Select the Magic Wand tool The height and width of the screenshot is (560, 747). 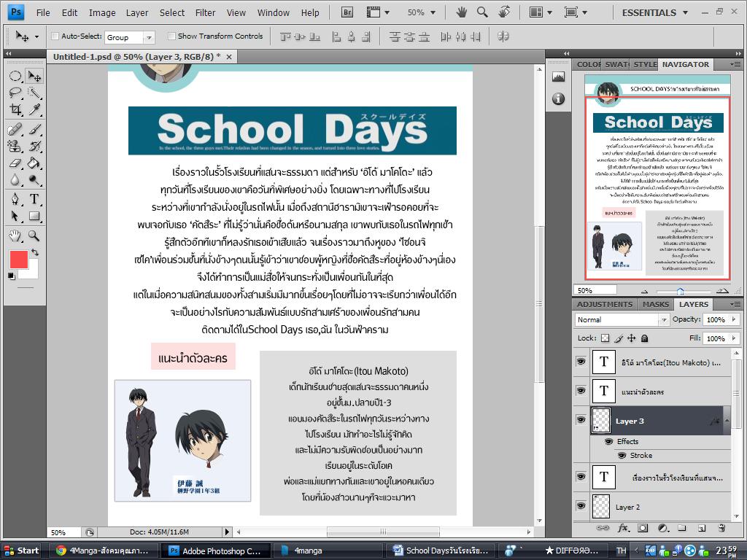[34, 93]
